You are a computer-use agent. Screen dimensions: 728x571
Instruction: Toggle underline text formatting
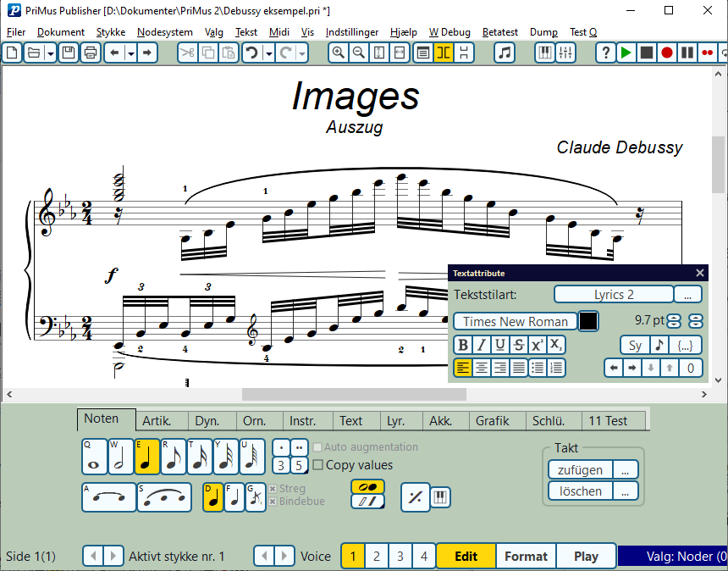point(500,345)
